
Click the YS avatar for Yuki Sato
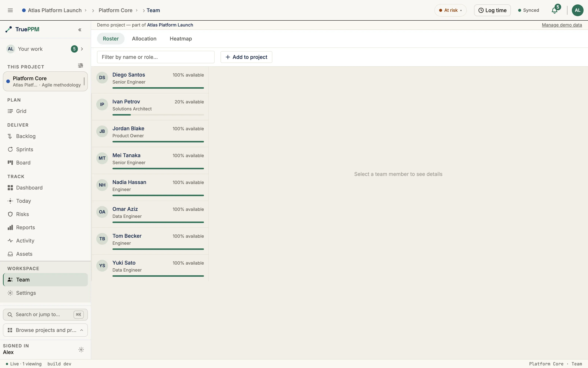pos(102,266)
